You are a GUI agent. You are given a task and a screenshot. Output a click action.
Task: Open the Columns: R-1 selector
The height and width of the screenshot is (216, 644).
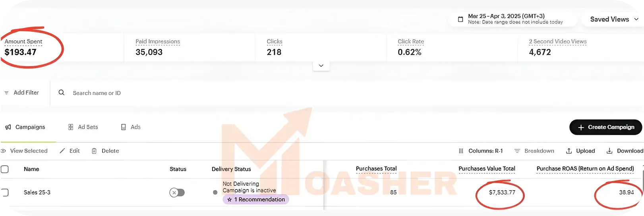481,151
